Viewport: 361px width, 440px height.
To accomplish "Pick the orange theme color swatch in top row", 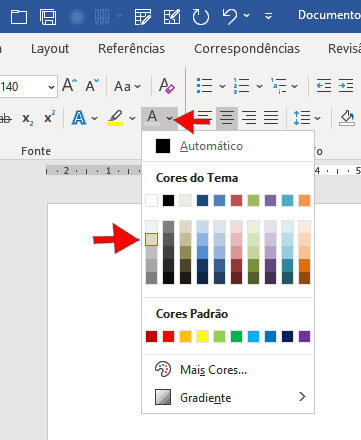I will point(304,201).
